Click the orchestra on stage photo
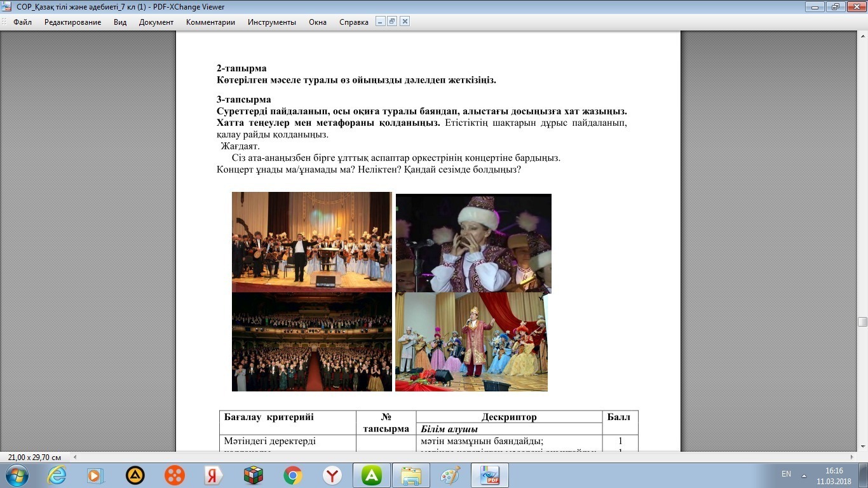868x488 pixels. tap(312, 241)
